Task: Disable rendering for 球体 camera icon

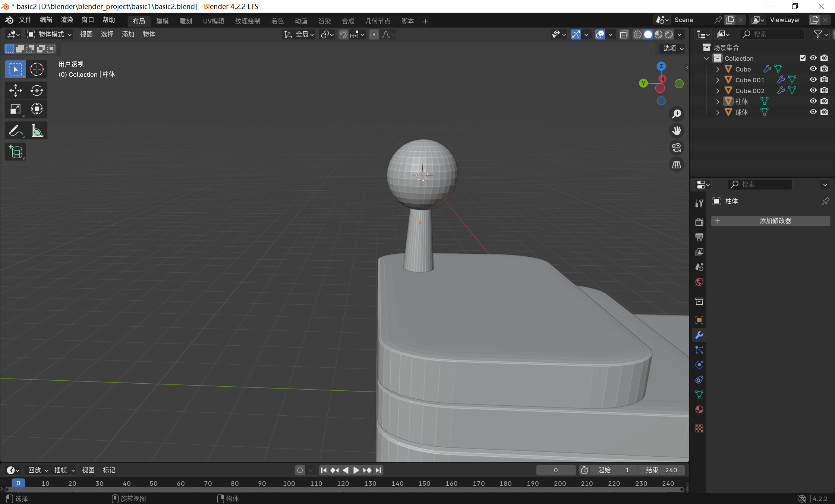Action: pos(824,112)
